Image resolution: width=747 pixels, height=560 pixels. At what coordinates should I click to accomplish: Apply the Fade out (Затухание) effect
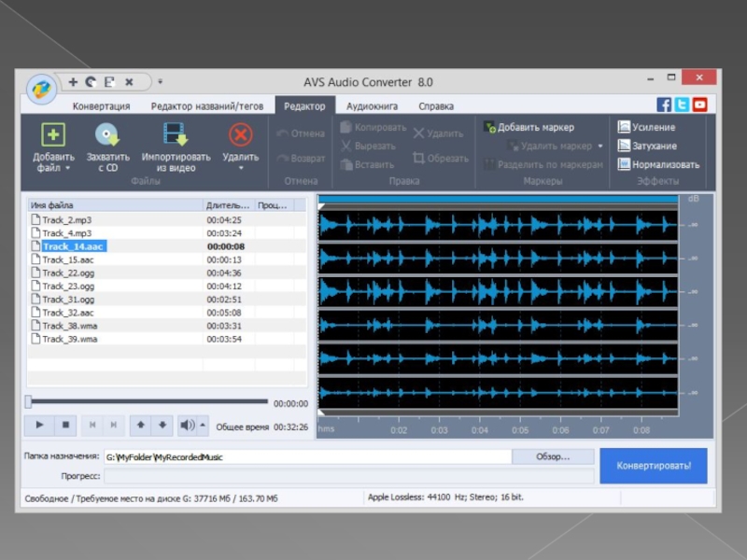(647, 146)
